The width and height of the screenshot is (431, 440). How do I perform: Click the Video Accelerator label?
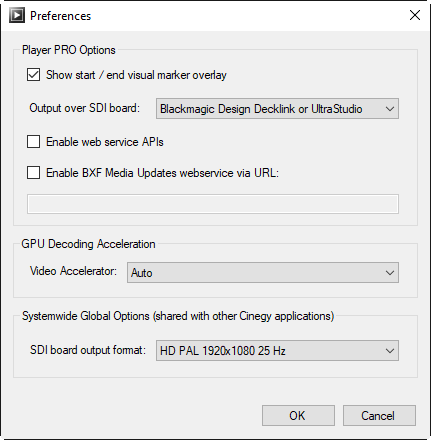tap(73, 271)
